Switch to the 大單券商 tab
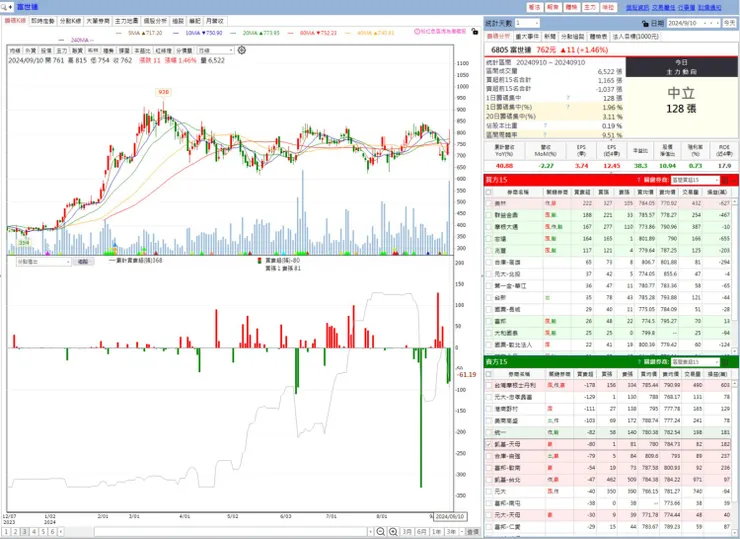 pyautogui.click(x=98, y=21)
